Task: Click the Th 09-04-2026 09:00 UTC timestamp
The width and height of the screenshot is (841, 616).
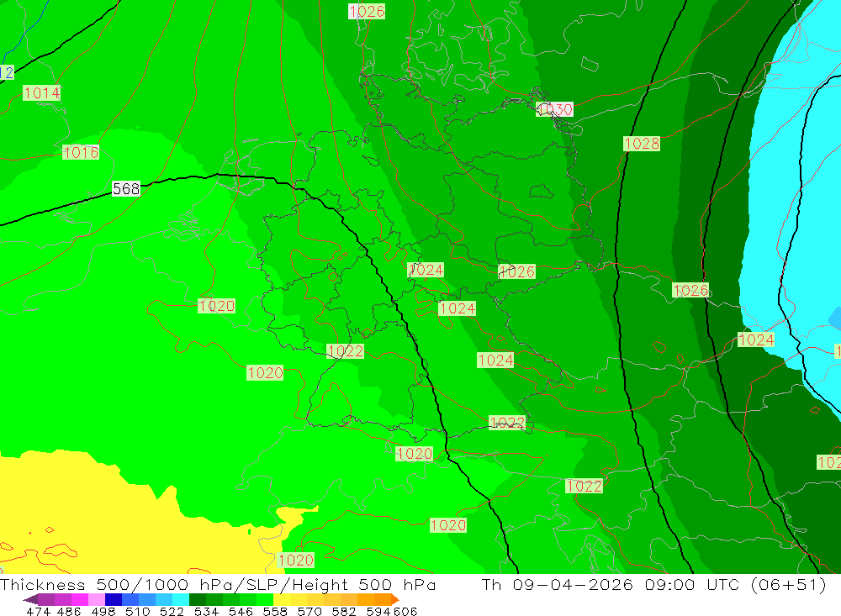Action: pyautogui.click(x=612, y=585)
